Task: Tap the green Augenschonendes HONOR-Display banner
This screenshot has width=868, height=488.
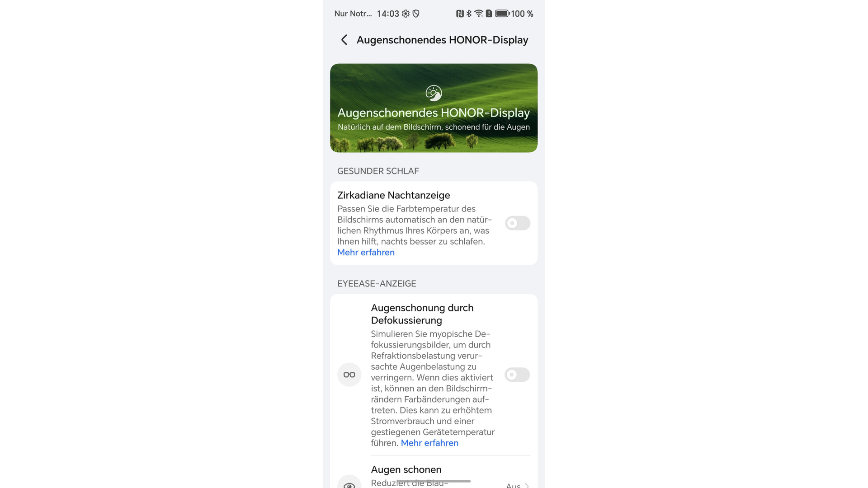Action: (434, 108)
